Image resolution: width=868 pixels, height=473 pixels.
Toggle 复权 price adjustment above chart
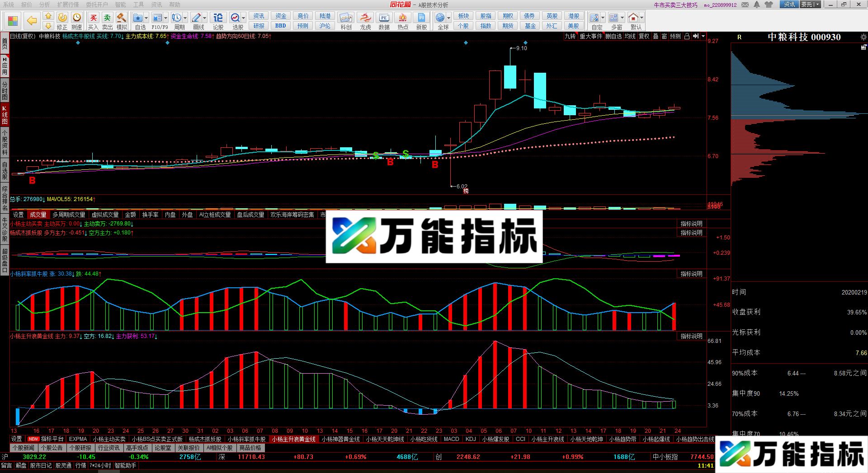pos(644,37)
